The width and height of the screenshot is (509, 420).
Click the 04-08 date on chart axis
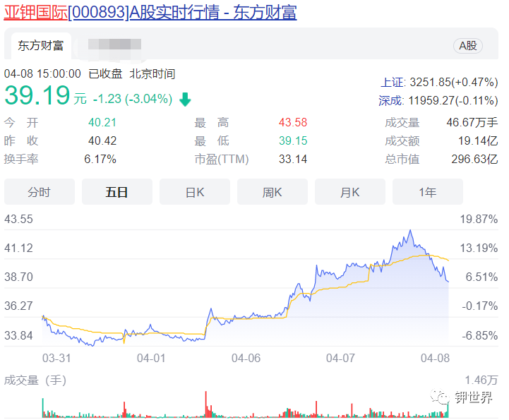(435, 359)
